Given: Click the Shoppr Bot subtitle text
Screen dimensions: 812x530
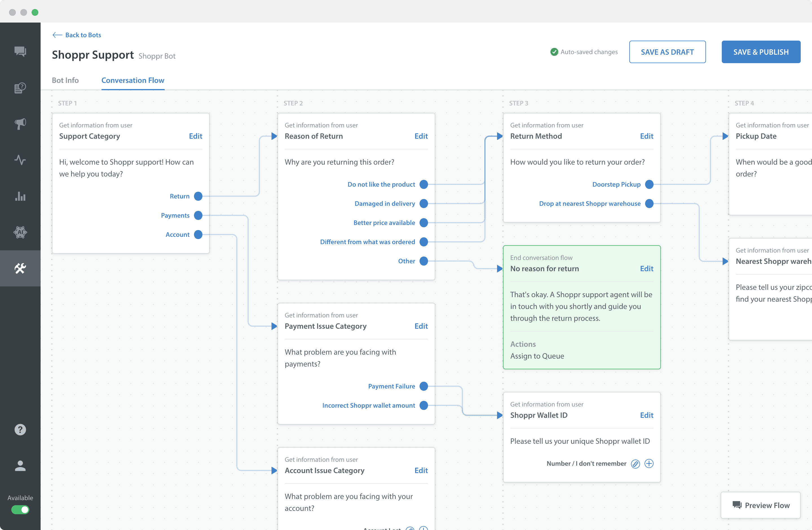Looking at the screenshot, I should (157, 56).
